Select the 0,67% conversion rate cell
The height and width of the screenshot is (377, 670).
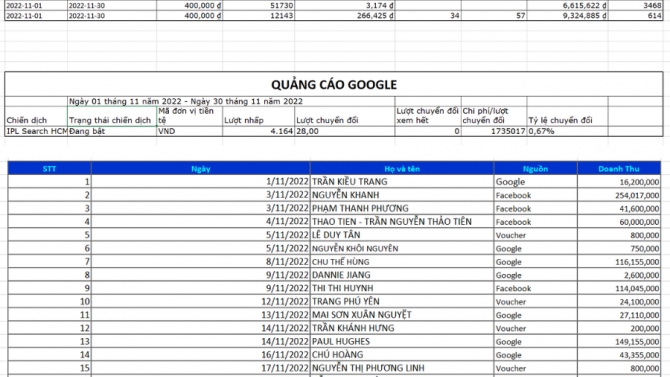coord(567,131)
